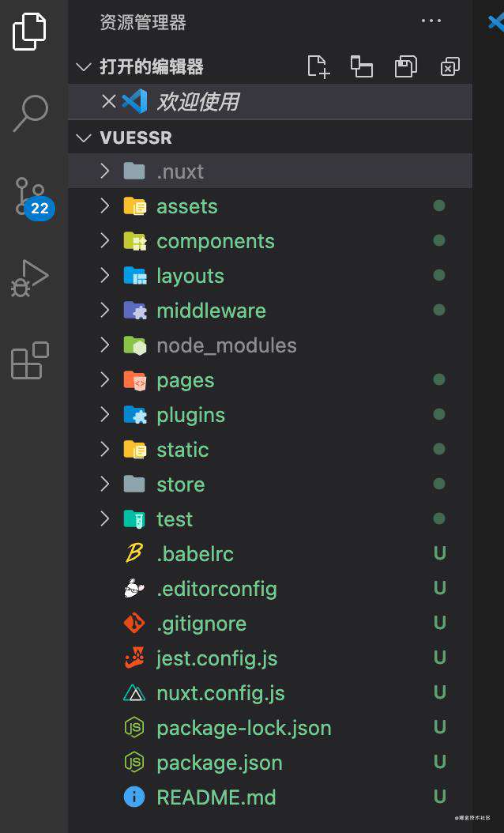Open the Run and Debug view
The height and width of the screenshot is (833, 504).
(30, 278)
